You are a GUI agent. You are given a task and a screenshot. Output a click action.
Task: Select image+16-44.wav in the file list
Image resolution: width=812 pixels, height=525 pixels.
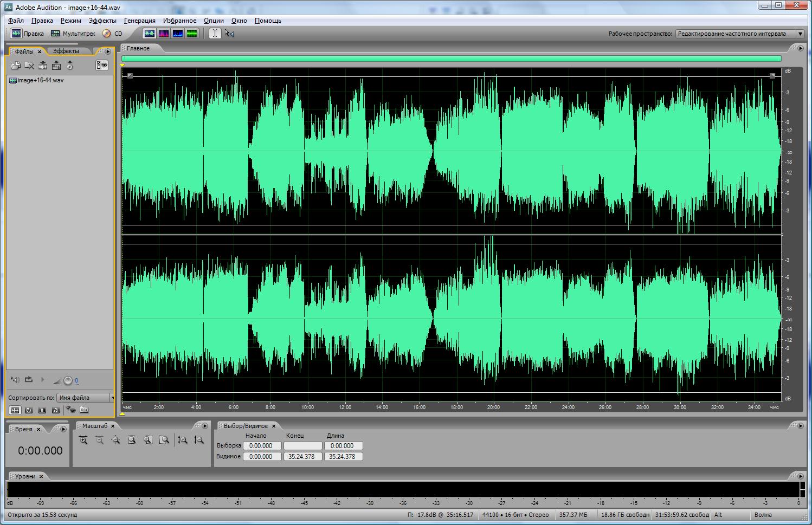coord(40,80)
